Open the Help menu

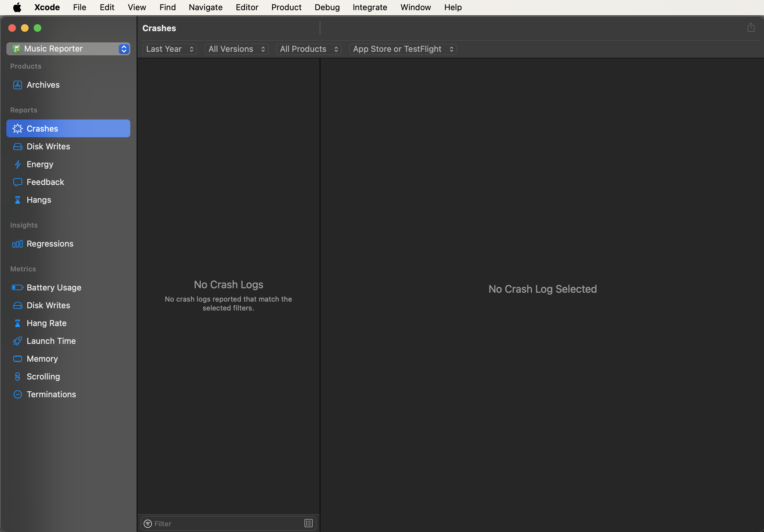(453, 7)
